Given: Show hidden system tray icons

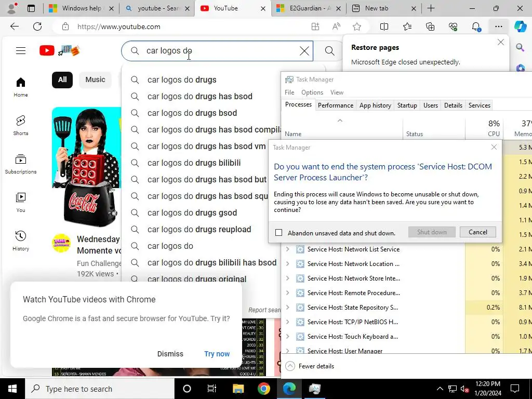Looking at the screenshot, I should point(440,389).
